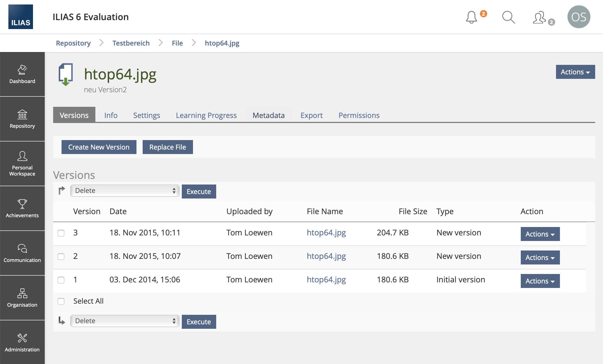Open Administration tools in the sidebar
This screenshot has height=364, width=603.
tap(22, 343)
